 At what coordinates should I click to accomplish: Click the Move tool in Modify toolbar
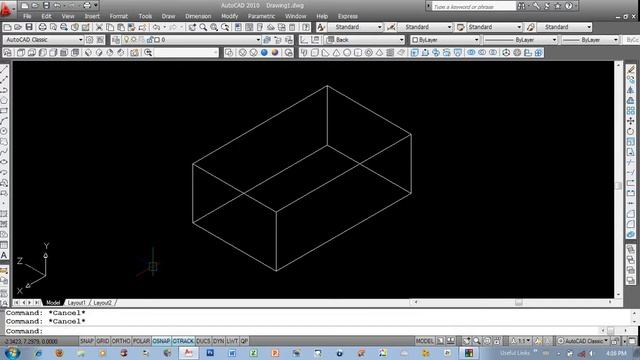631,121
